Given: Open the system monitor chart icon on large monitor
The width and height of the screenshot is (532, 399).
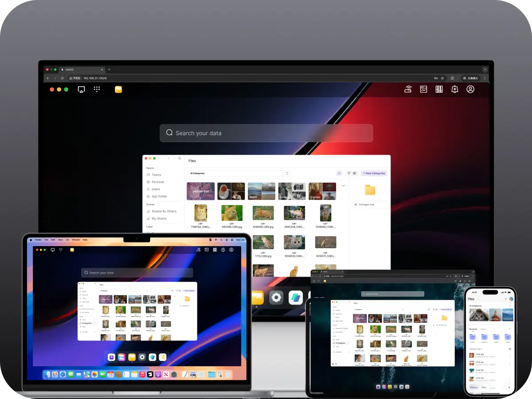Looking at the screenshot, I should (423, 89).
